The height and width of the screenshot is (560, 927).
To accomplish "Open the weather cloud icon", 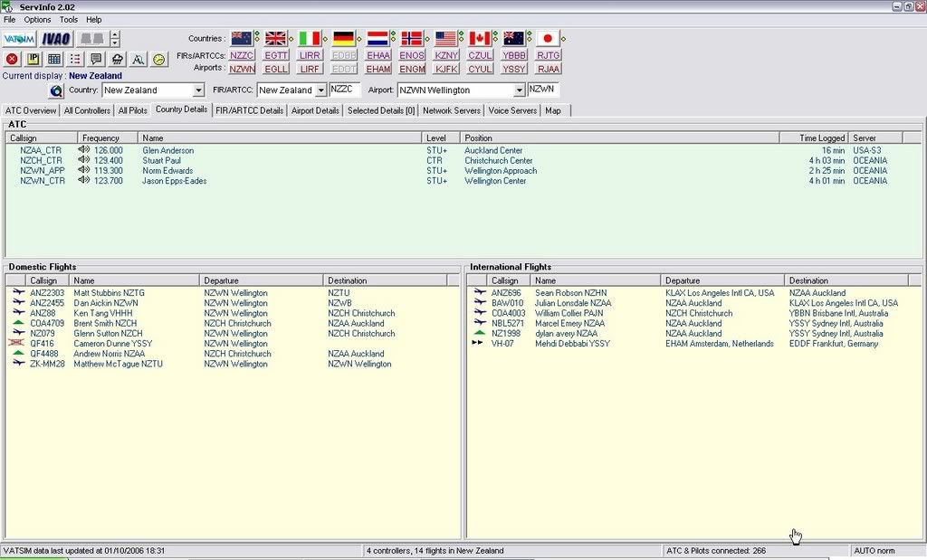I will [x=117, y=59].
